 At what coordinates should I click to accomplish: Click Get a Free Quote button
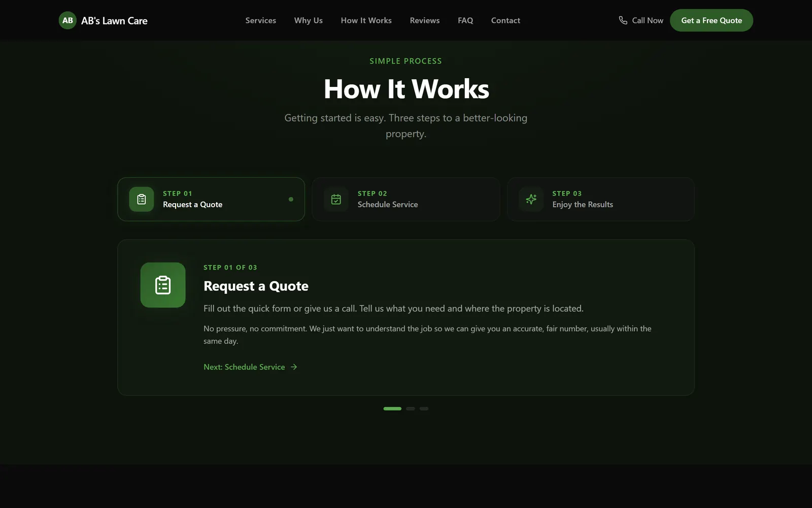point(712,20)
